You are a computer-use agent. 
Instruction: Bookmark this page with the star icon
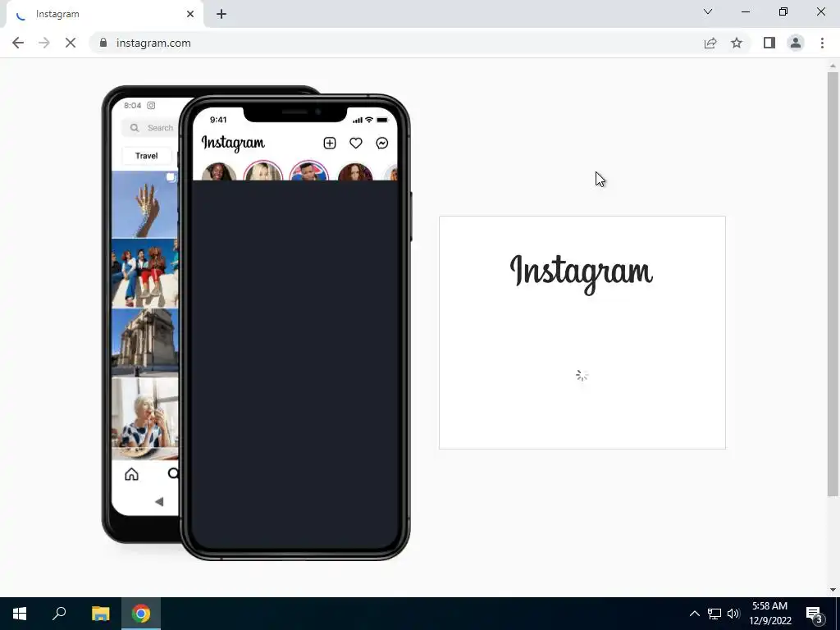tap(737, 43)
